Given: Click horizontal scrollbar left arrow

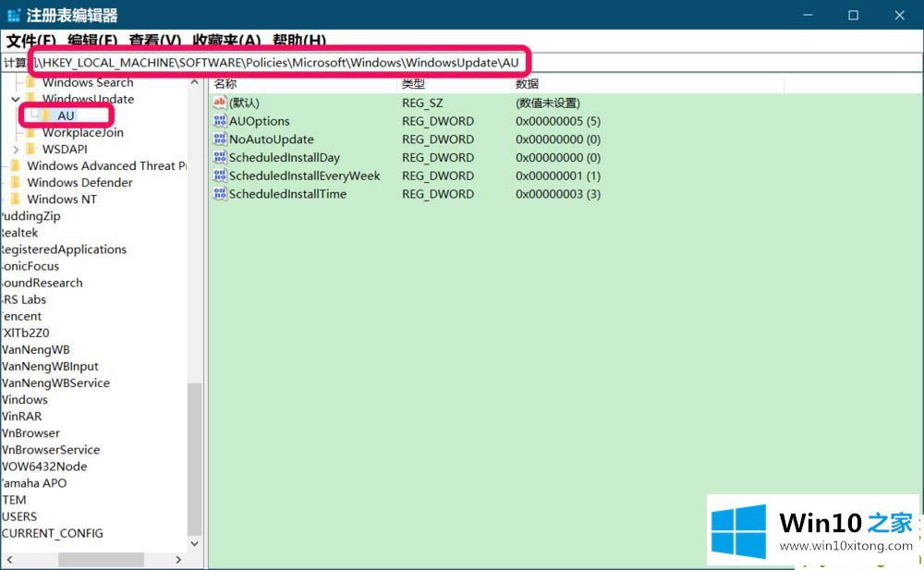Looking at the screenshot, I should (9, 560).
